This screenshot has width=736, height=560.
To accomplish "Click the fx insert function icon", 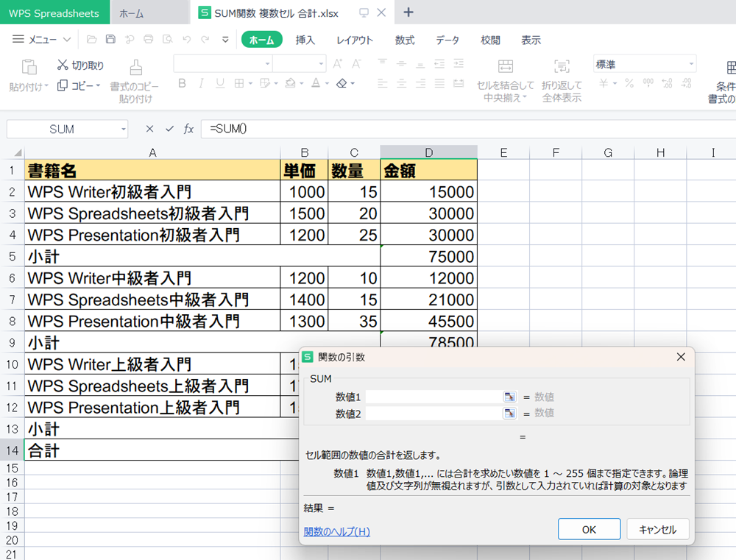I will tap(188, 129).
